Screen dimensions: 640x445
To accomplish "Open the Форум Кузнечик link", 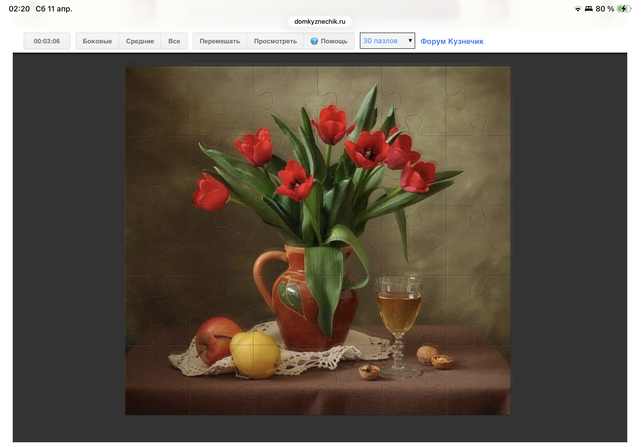I will pos(452,42).
